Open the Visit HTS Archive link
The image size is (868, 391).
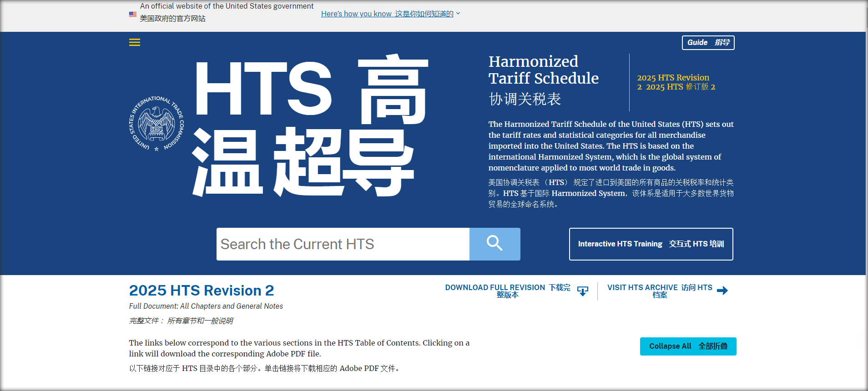[x=660, y=291]
